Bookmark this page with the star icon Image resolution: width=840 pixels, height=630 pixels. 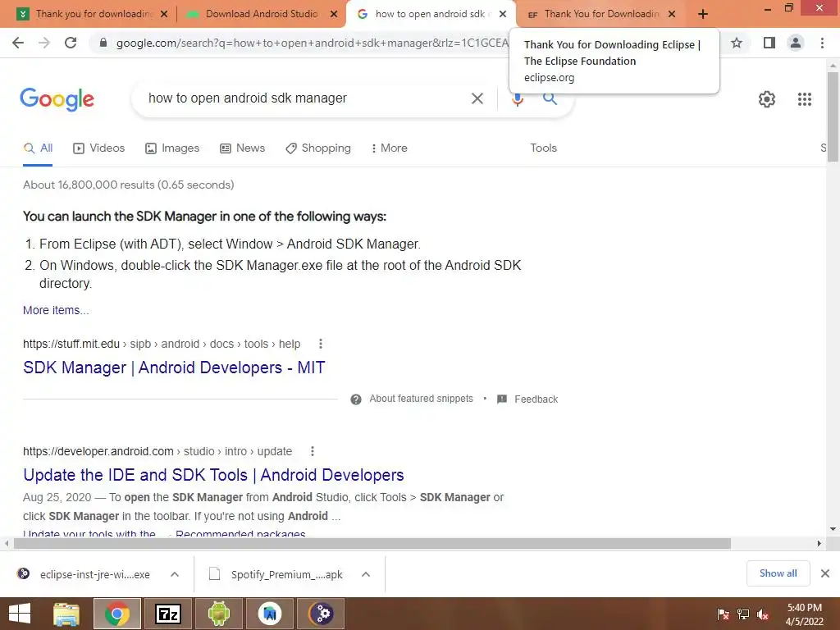coord(737,43)
